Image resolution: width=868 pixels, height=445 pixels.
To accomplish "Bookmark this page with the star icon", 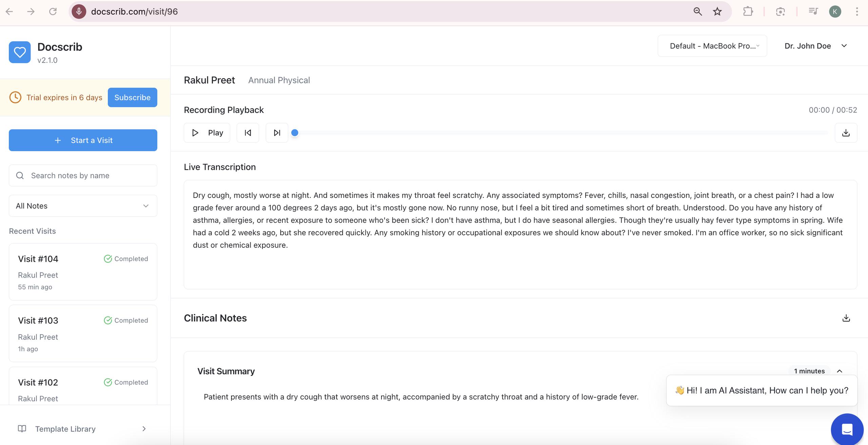I will (717, 12).
